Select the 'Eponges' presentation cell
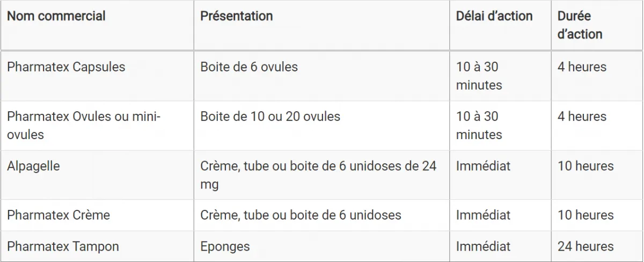 [x=225, y=246]
